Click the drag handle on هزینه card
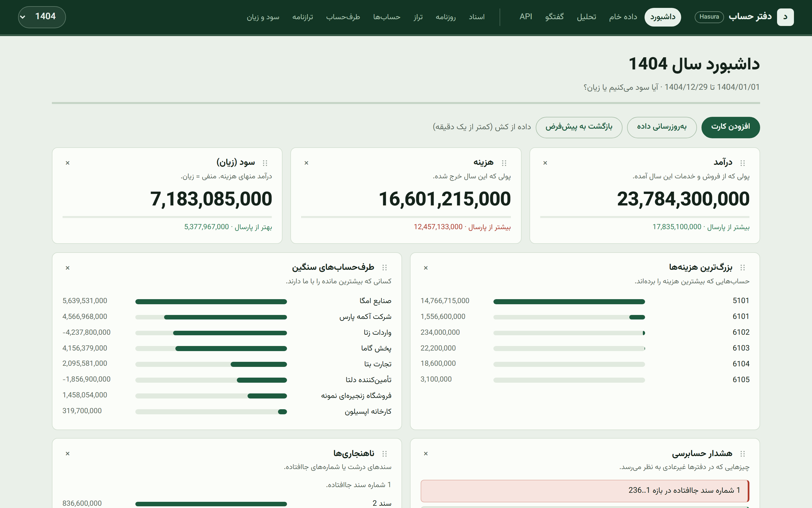 click(504, 163)
